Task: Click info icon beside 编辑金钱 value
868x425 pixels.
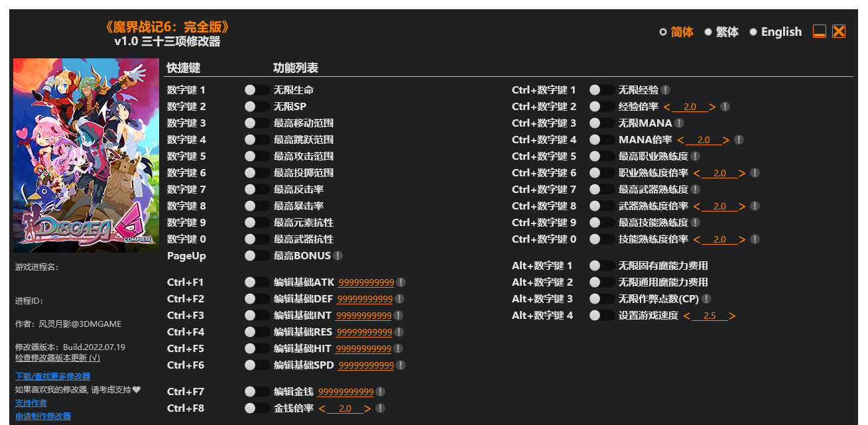Action: point(381,392)
